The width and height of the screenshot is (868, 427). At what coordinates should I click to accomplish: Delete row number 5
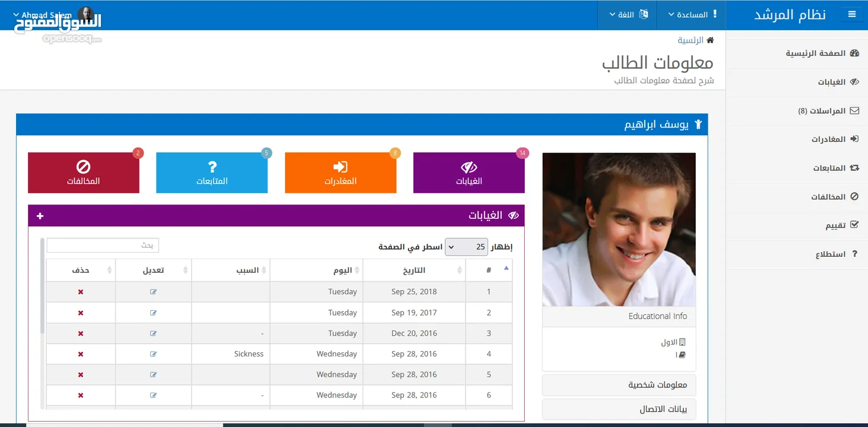[x=81, y=375]
